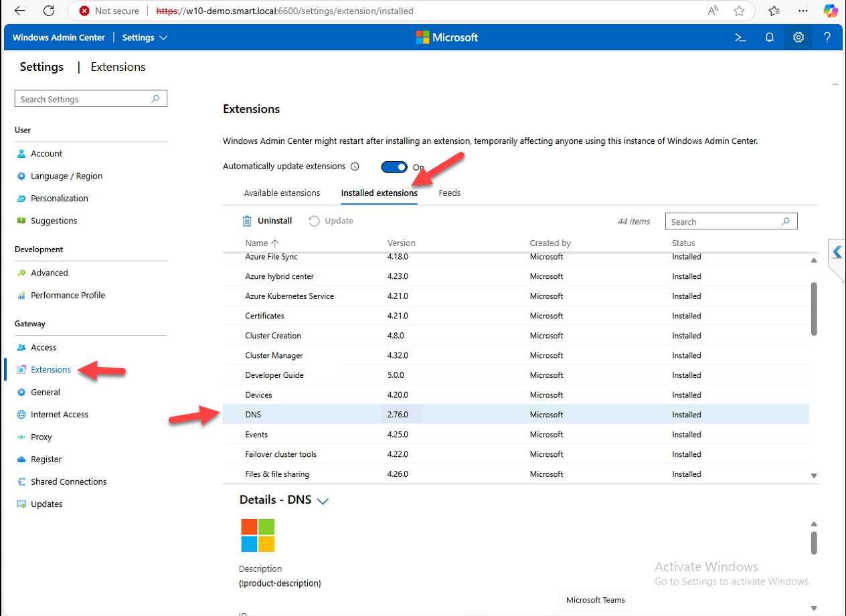Click the Uninstall button label
846x616 pixels.
(x=275, y=221)
